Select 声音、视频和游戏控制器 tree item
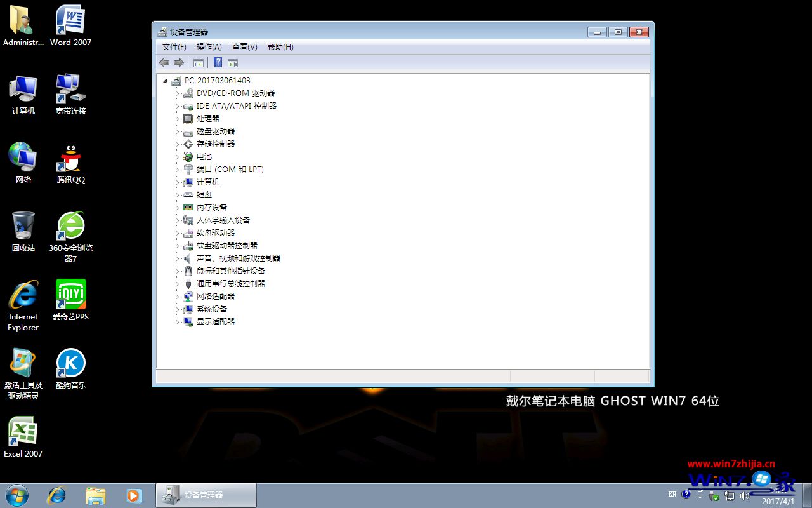812x508 pixels. click(238, 258)
